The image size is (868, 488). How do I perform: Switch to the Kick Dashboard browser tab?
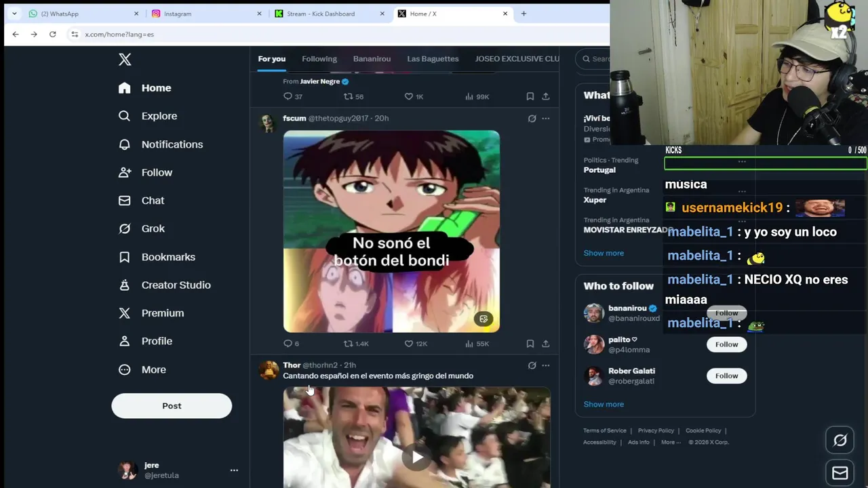[x=330, y=14]
